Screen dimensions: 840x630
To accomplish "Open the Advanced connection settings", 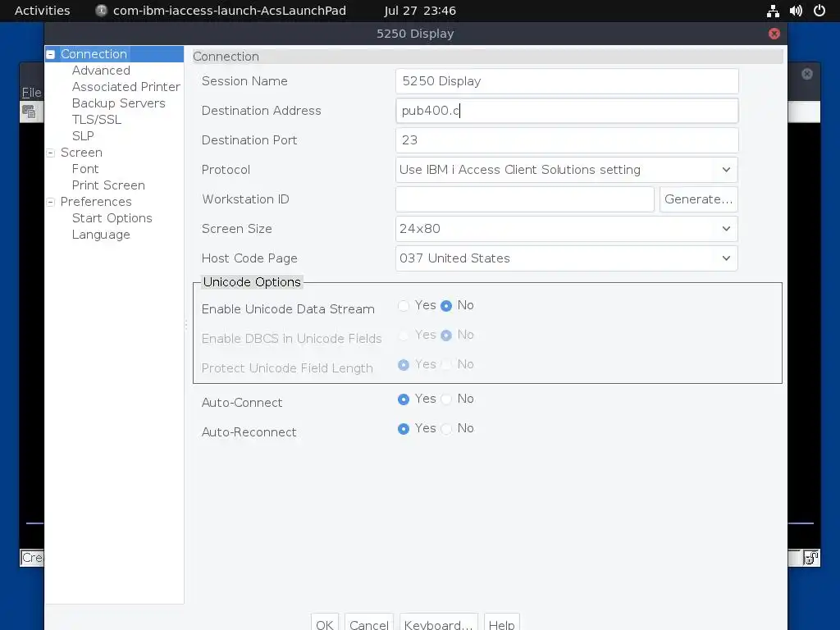I will point(101,71).
